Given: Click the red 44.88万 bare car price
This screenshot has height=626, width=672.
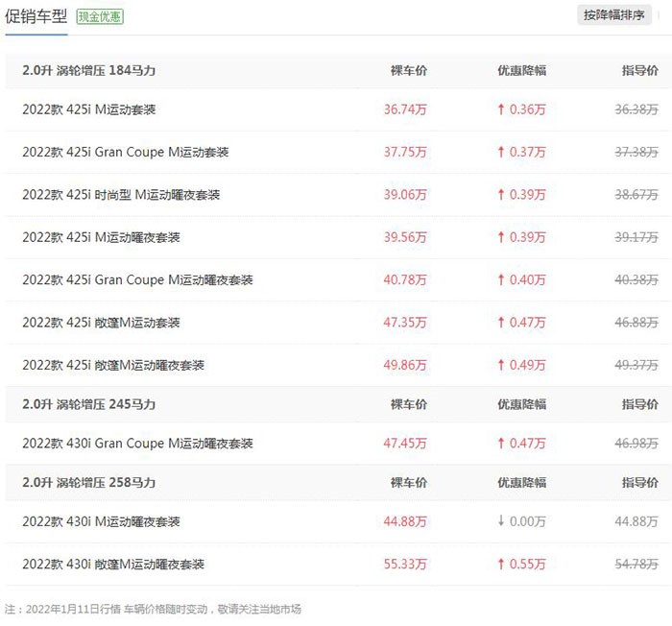Looking at the screenshot, I should (x=405, y=521).
